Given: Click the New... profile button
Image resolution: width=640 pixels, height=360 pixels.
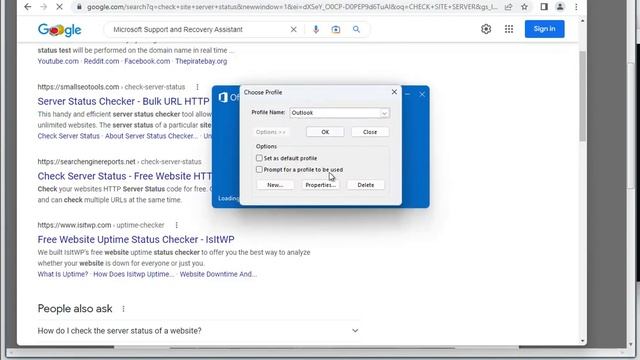Looking at the screenshot, I should pyautogui.click(x=275, y=185).
